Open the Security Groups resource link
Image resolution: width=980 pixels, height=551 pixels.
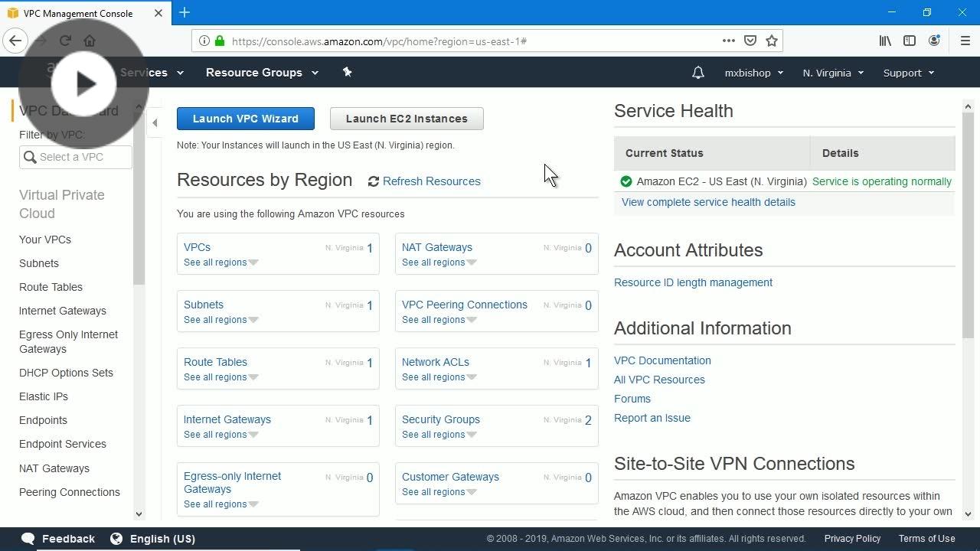441,419
